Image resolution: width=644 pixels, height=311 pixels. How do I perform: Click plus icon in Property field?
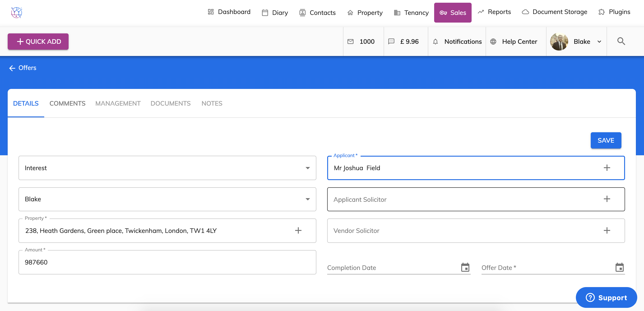(298, 230)
